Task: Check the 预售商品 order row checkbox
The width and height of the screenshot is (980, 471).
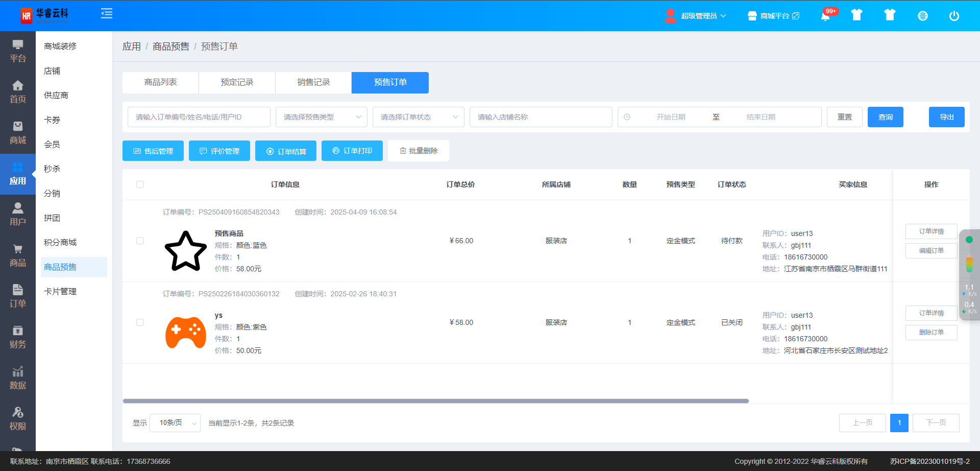Action: click(x=140, y=241)
